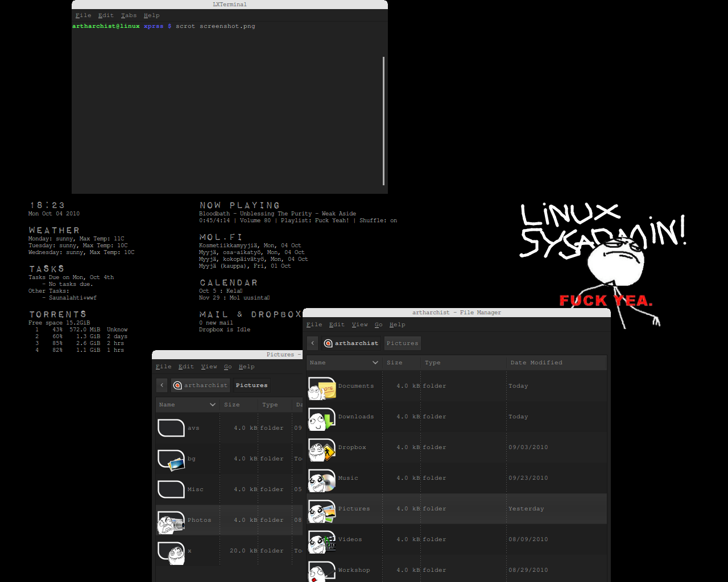Open the Edit menu in Pictures window
Viewport: 728px width, 582px height.
point(186,367)
